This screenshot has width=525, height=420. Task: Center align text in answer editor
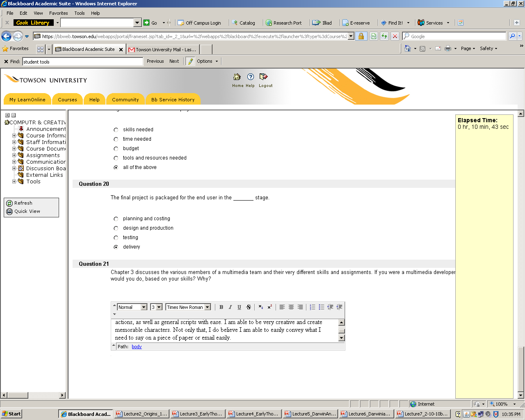coord(291,307)
